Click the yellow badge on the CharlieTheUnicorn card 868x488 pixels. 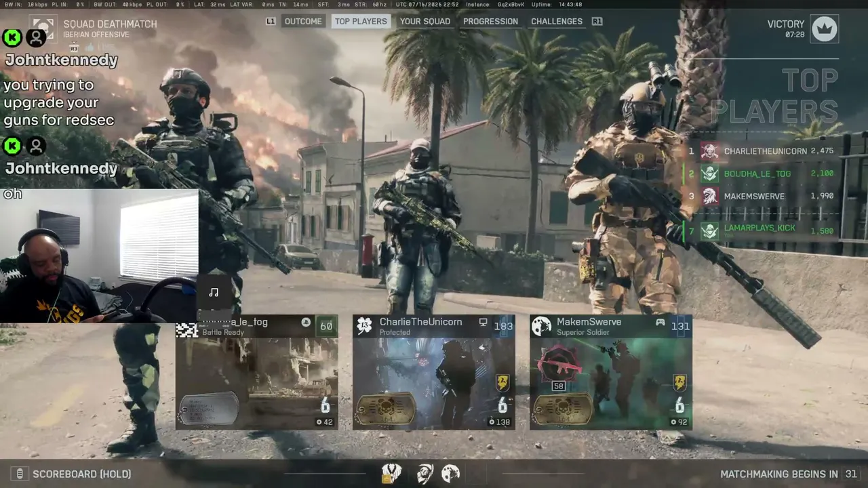[502, 383]
